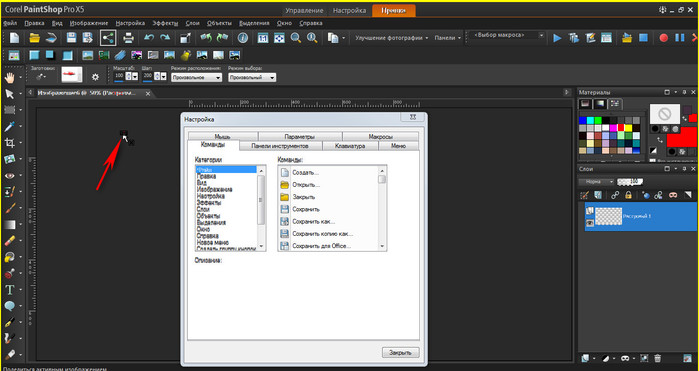Click the Print icon
Viewport: 699px width, 371px height.
point(128,38)
